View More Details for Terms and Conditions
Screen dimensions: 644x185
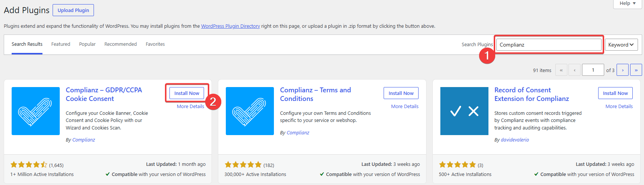405,107
